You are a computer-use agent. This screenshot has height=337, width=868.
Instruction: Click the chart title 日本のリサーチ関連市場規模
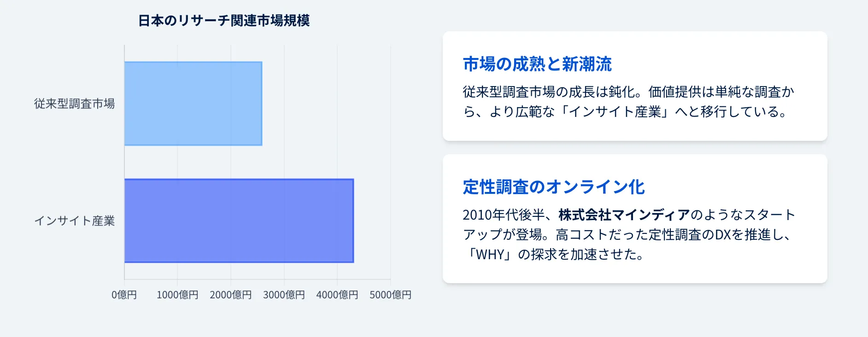224,21
